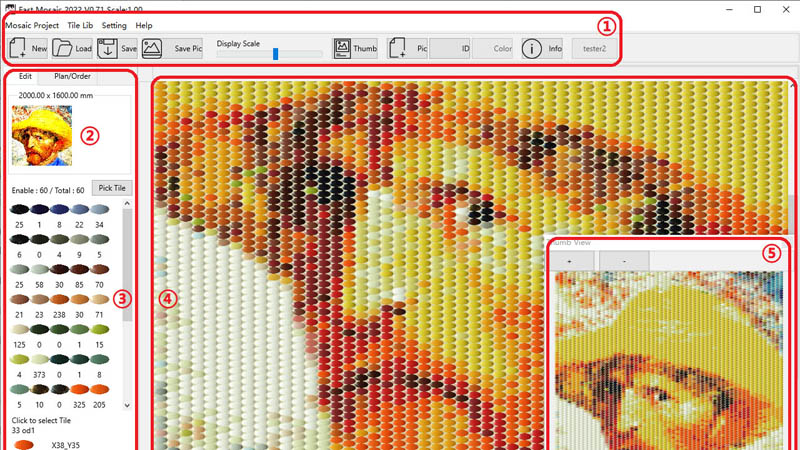This screenshot has width=800, height=450.
Task: Switch to the Plan/Order tab
Action: click(x=72, y=76)
